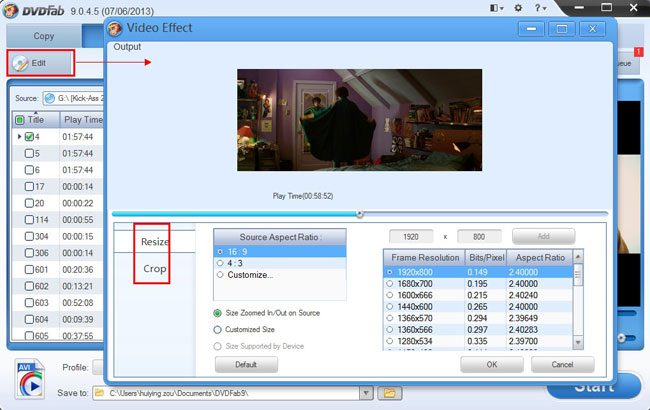Open the help question mark menu
Screen dimensions: 650x410
point(540,8)
